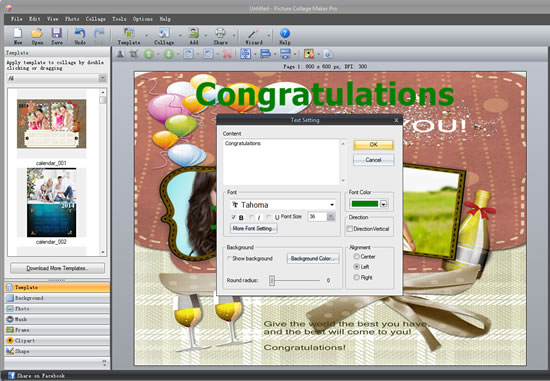
Task: Click the Round radius slider handle
Action: 271,280
